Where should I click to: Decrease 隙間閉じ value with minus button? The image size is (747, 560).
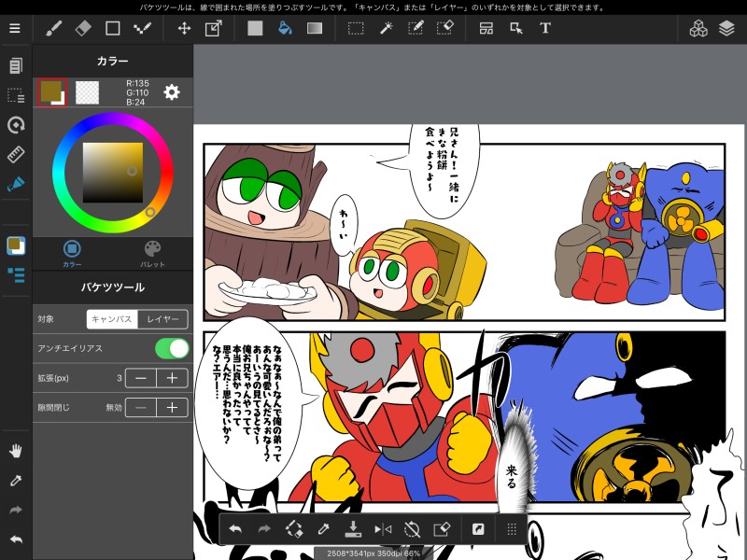click(140, 408)
